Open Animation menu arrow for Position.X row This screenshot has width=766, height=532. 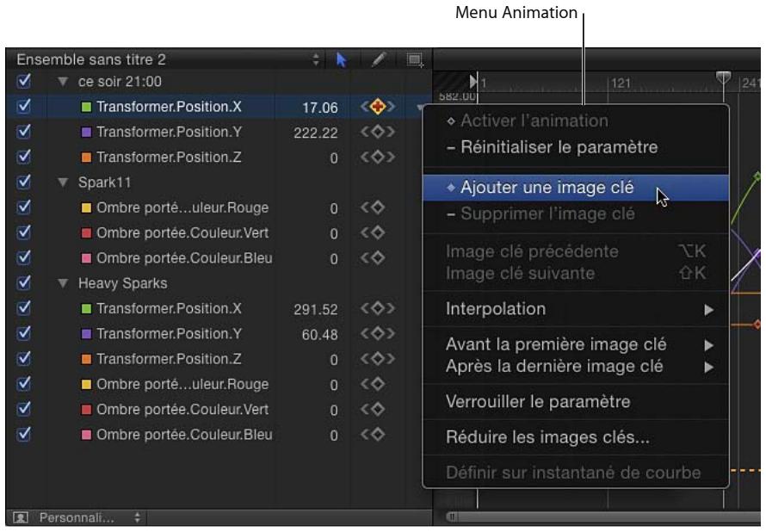click(x=420, y=108)
